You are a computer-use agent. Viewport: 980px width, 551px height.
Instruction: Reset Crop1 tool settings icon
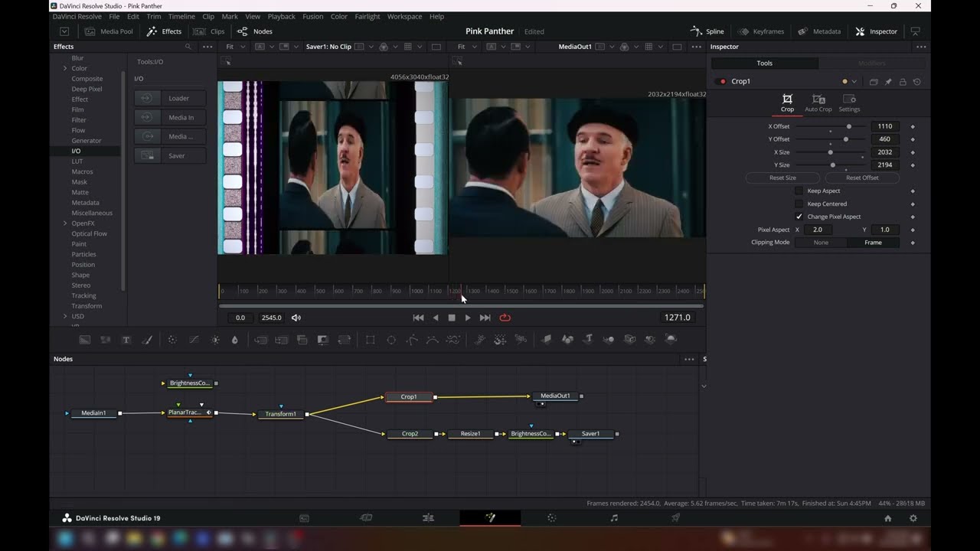coord(917,82)
